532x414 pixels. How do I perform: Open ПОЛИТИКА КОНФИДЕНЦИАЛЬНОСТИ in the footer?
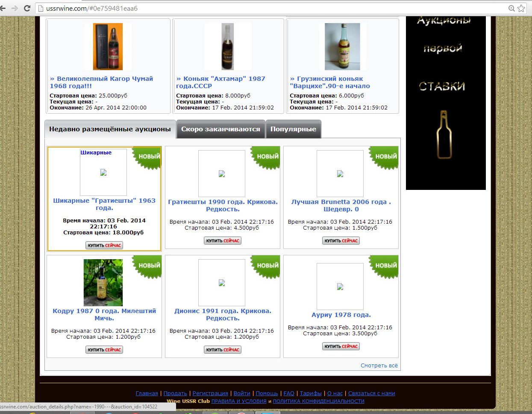click(x=318, y=401)
